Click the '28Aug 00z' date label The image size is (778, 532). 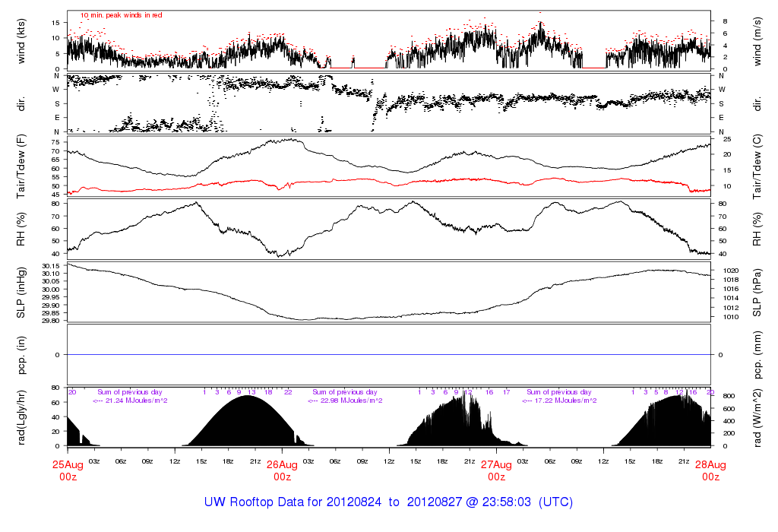coord(710,470)
